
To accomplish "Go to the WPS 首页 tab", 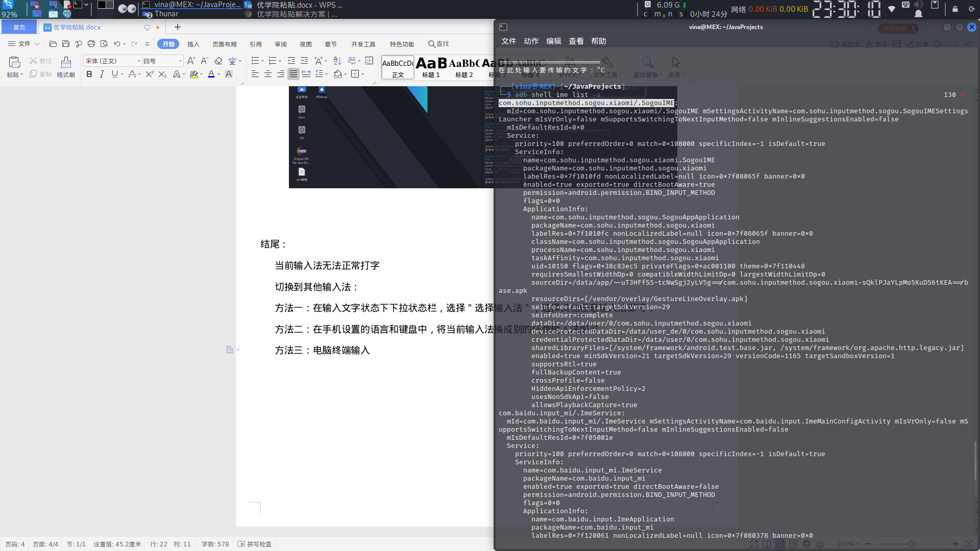I will click(x=19, y=28).
